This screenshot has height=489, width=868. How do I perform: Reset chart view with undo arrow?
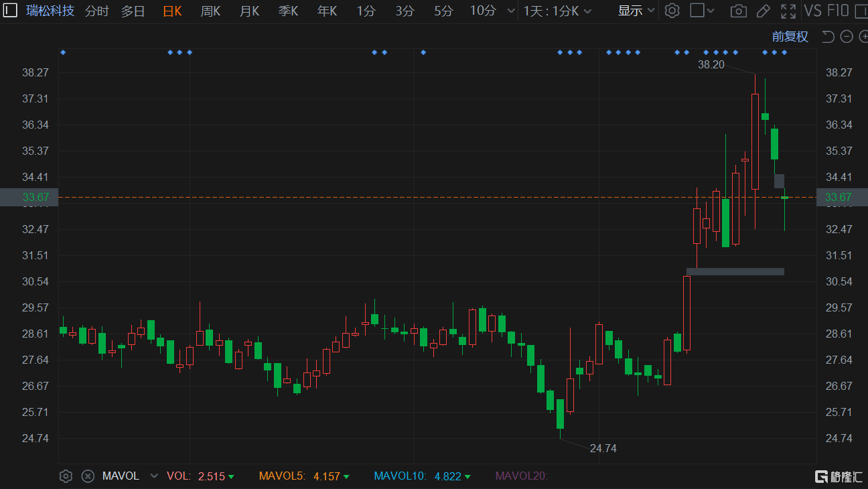(x=828, y=37)
